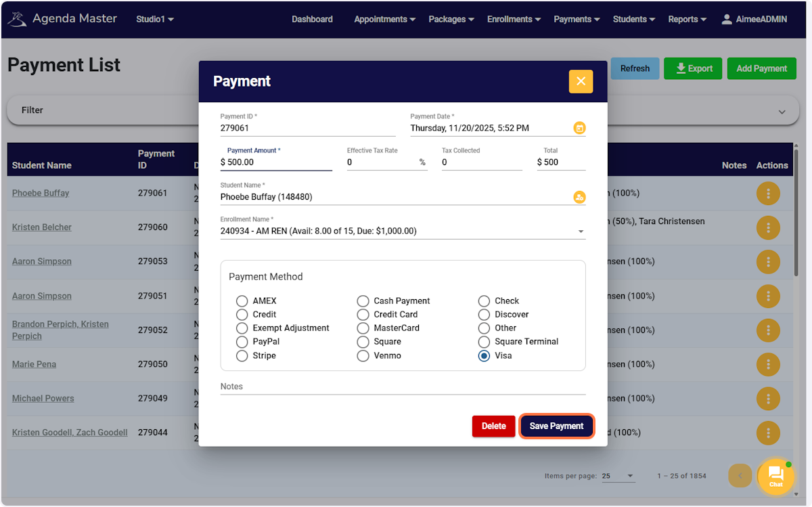This screenshot has width=812, height=507.
Task: Expand the Filter panel
Action: point(782,110)
